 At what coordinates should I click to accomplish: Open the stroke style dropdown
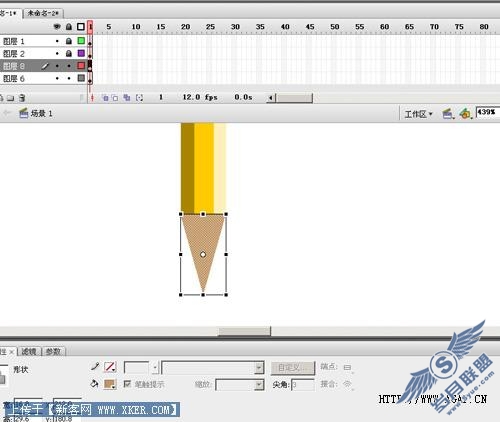(213, 368)
